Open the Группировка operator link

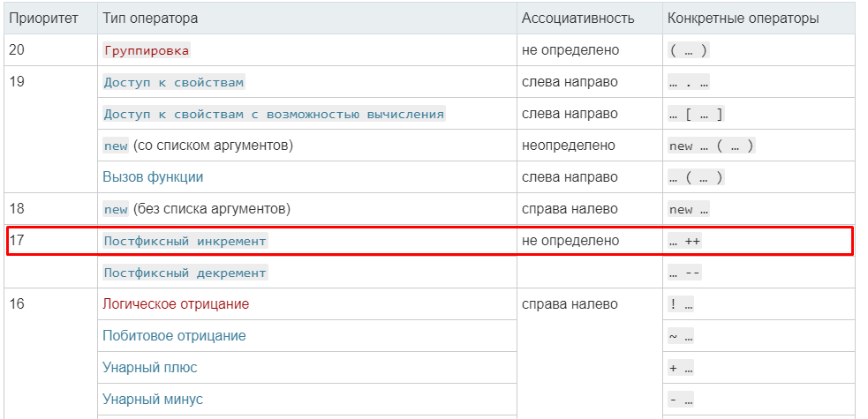[x=147, y=50]
